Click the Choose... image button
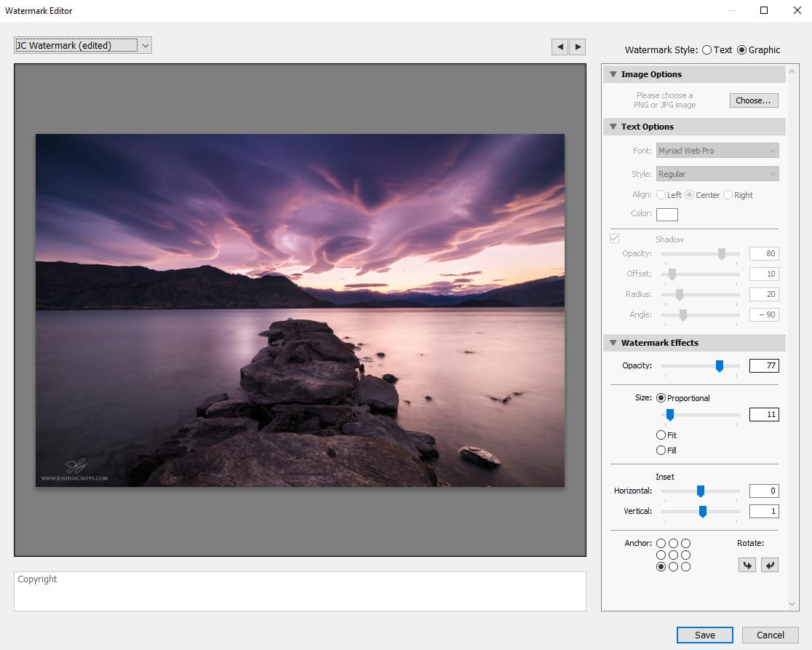Image resolution: width=812 pixels, height=650 pixels. click(x=754, y=100)
